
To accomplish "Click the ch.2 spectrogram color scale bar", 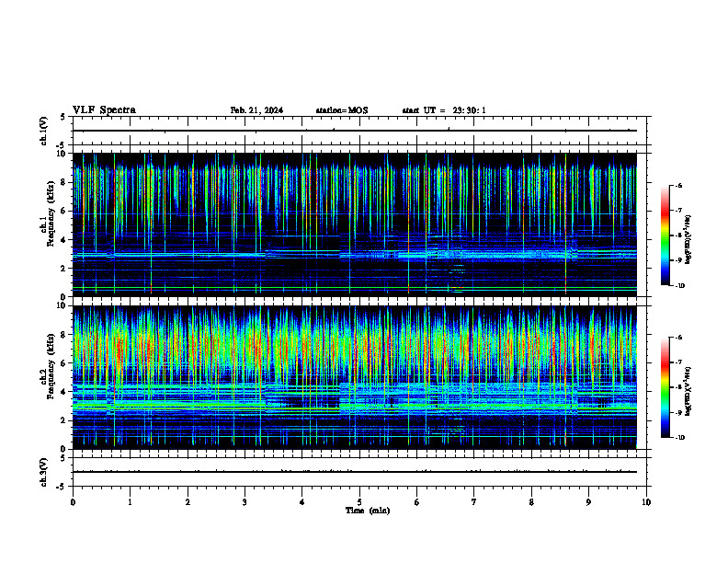I will point(665,387).
